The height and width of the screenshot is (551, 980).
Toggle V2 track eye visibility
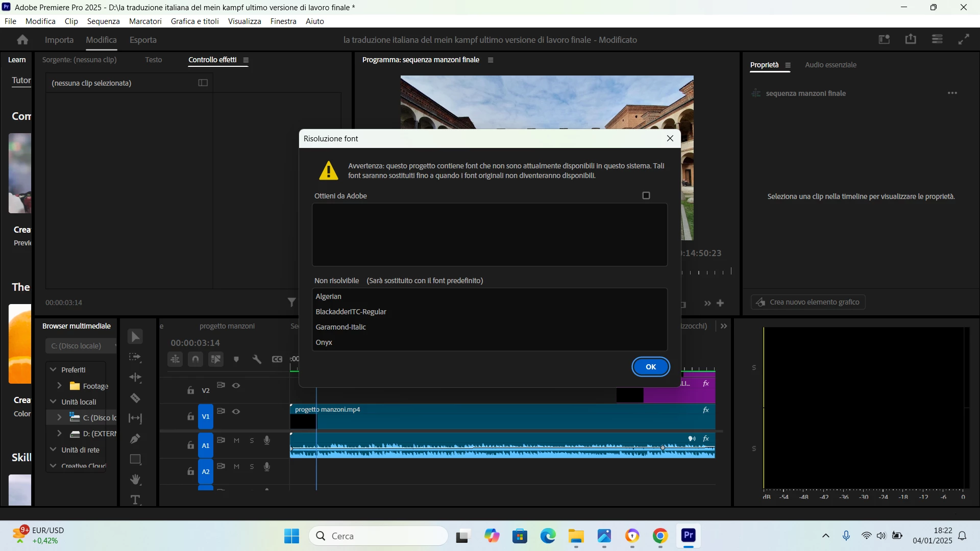[236, 386]
